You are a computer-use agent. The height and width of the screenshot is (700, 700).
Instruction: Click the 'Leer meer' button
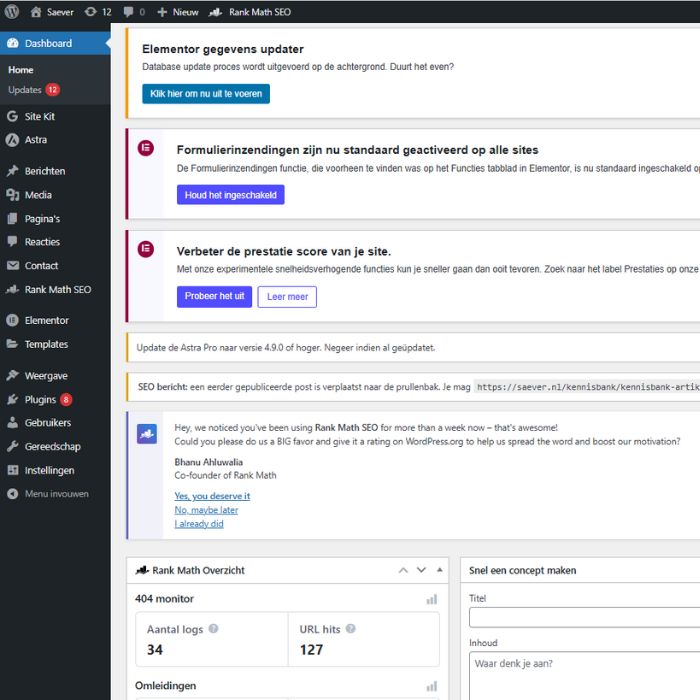(287, 297)
